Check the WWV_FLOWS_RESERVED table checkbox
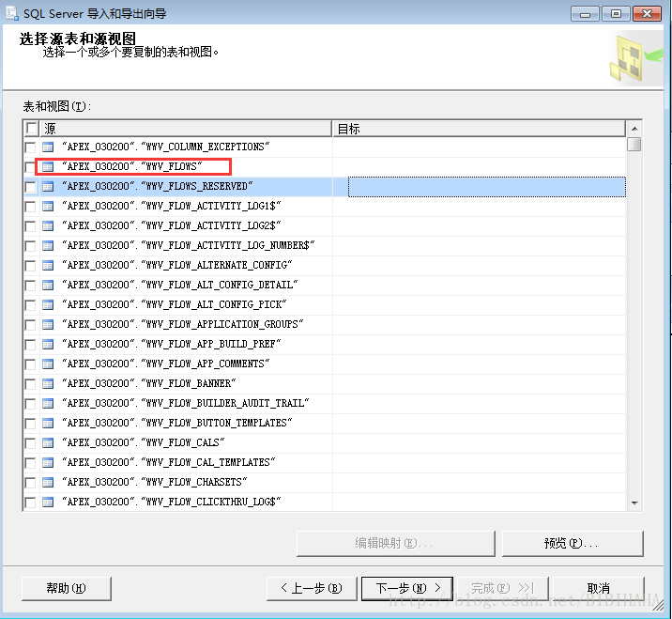 point(30,187)
